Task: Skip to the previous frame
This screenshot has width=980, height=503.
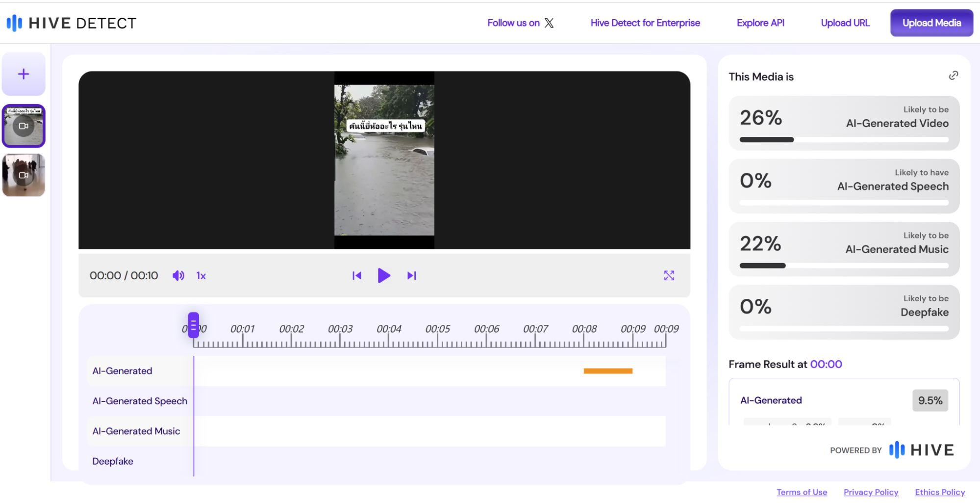Action: pyautogui.click(x=357, y=276)
